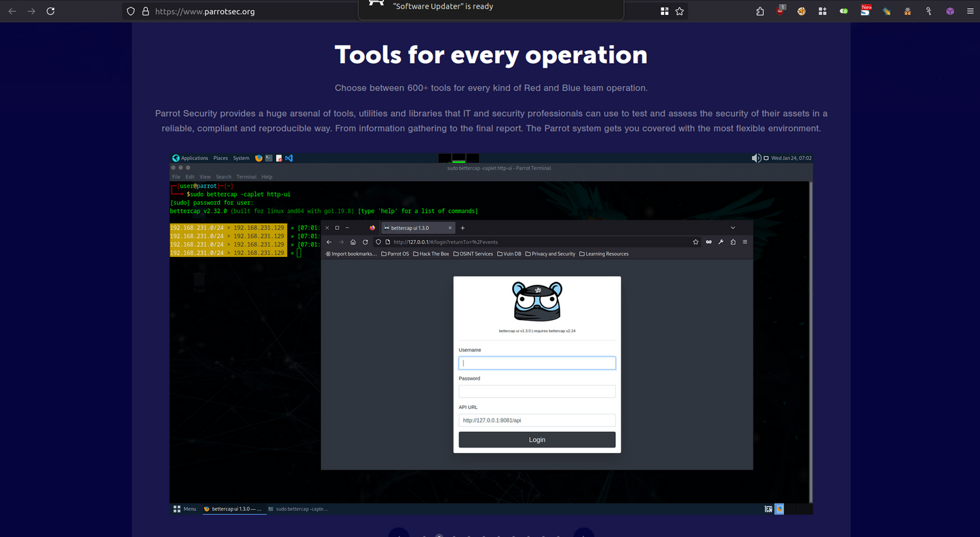The width and height of the screenshot is (980, 537).
Task: Open the purple cube extension
Action: [950, 12]
